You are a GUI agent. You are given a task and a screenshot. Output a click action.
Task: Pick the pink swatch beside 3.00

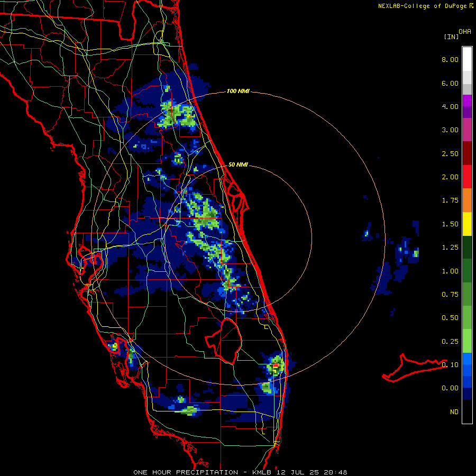point(467,130)
